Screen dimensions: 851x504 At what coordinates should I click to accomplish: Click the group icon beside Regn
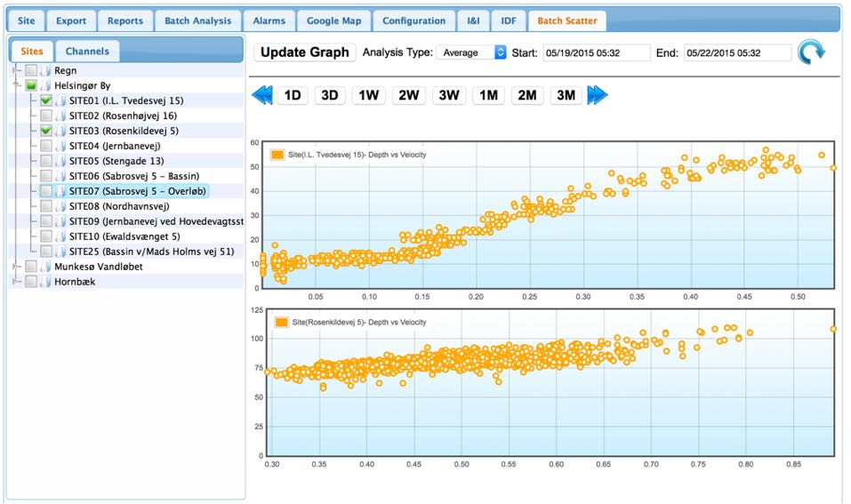[x=45, y=70]
